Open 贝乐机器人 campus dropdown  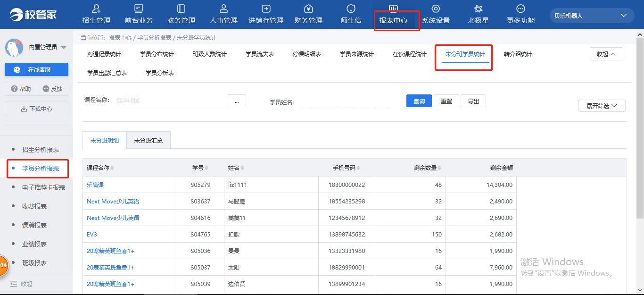coord(592,16)
